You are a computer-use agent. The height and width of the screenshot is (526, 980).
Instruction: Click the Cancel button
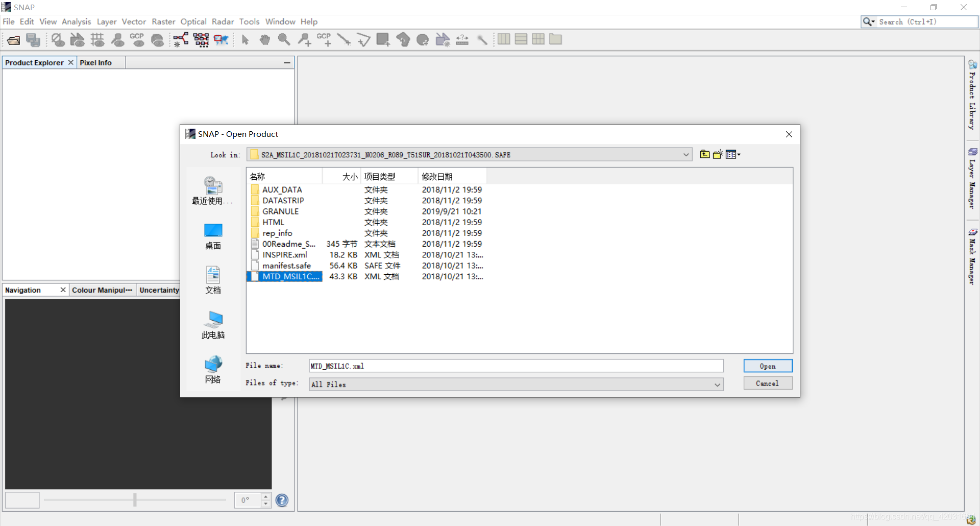pos(768,384)
